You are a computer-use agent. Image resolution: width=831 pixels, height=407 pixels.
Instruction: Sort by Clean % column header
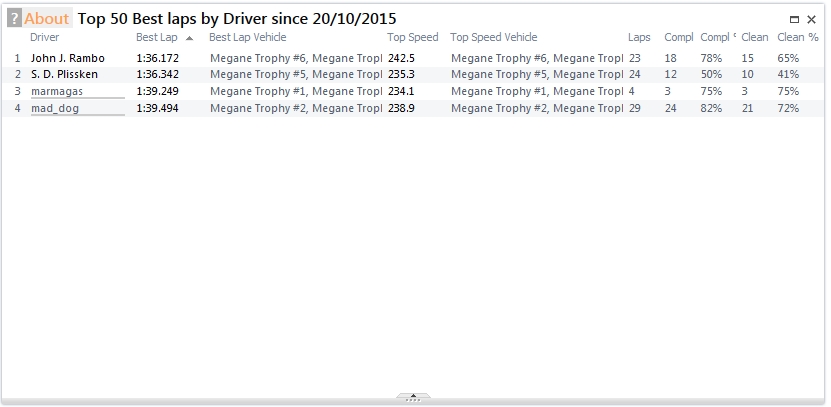click(798, 37)
